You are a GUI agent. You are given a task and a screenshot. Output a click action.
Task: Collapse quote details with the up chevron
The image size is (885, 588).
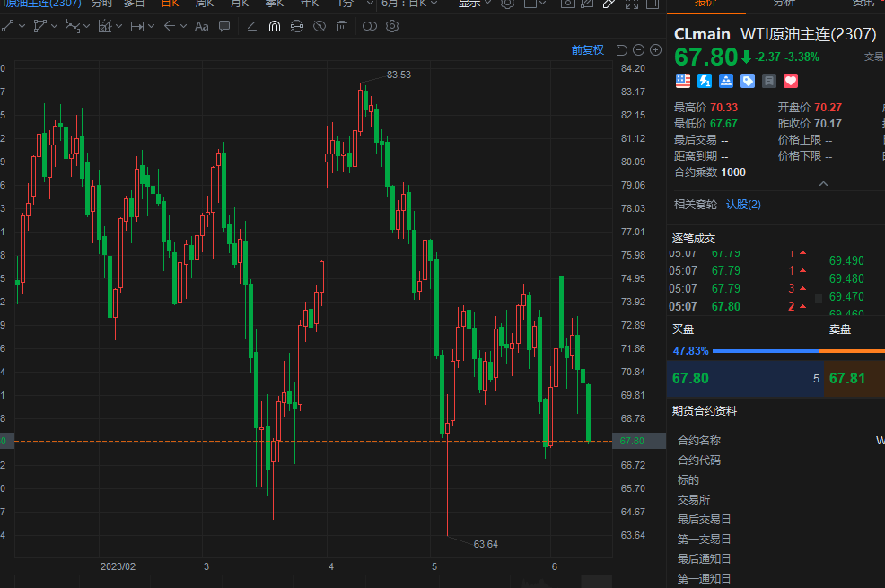823,184
